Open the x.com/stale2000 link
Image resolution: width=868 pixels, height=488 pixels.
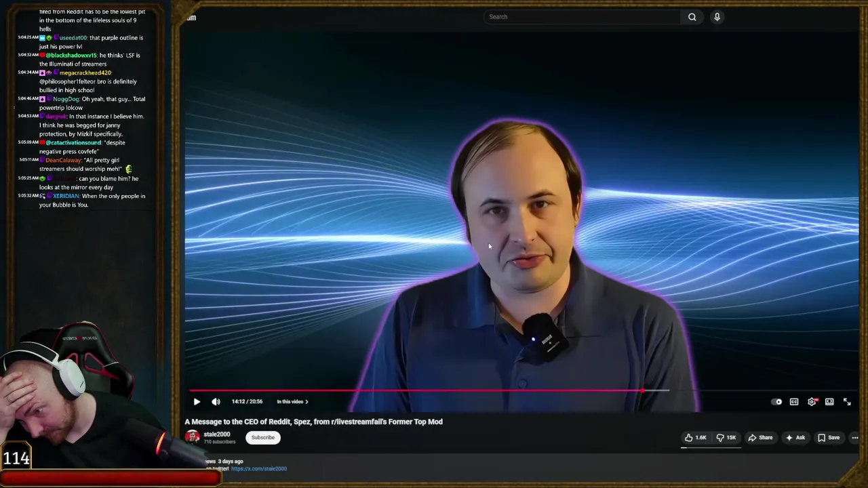259,468
